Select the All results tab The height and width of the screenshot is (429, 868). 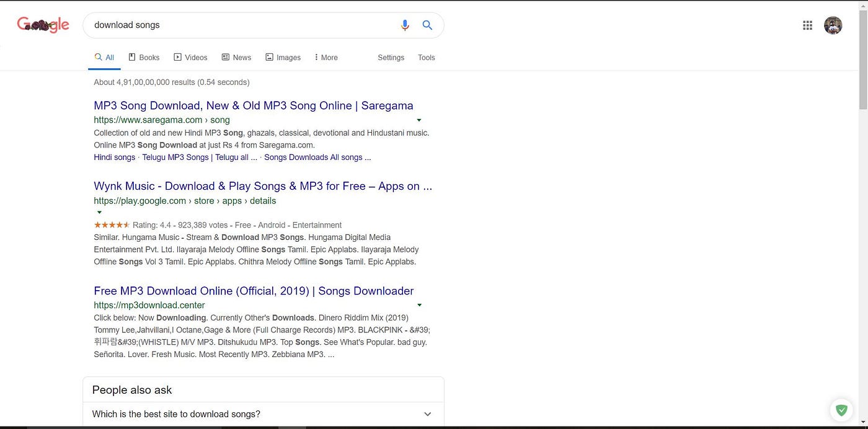(x=104, y=58)
